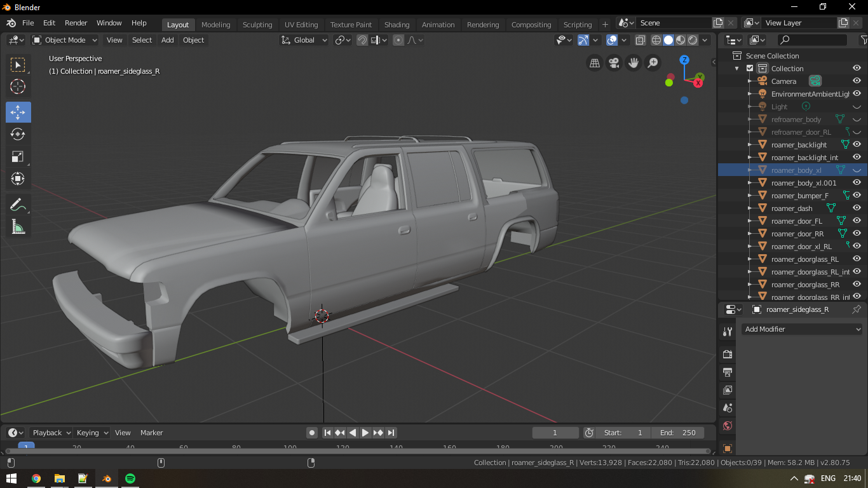The height and width of the screenshot is (488, 868).
Task: Pick the Annotate pencil tool
Action: [x=18, y=205]
